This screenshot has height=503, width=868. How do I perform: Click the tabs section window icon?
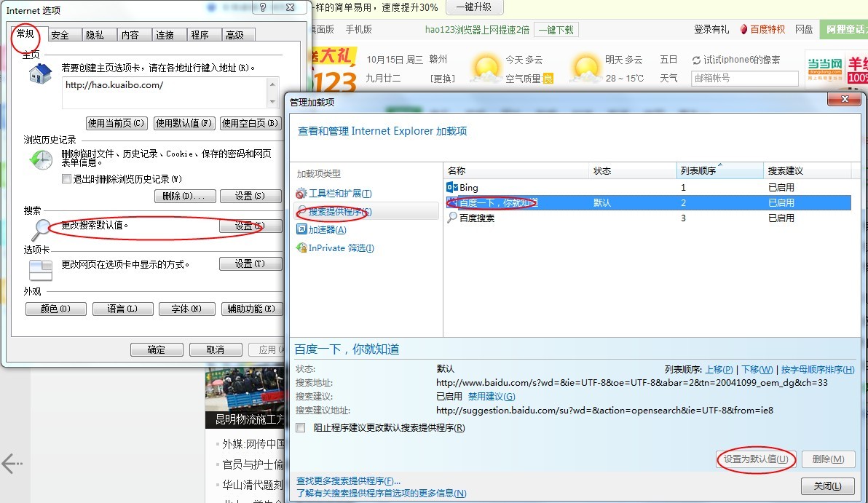[40, 270]
